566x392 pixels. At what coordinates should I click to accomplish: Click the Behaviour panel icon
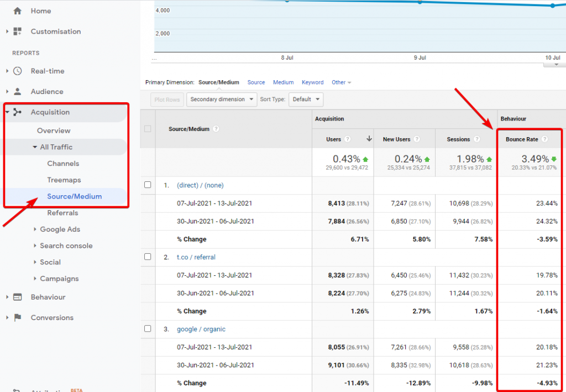18,297
